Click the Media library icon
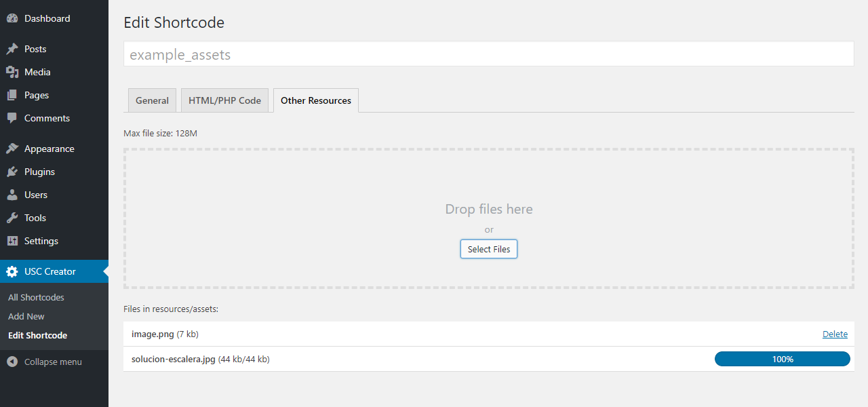 pyautogui.click(x=12, y=72)
